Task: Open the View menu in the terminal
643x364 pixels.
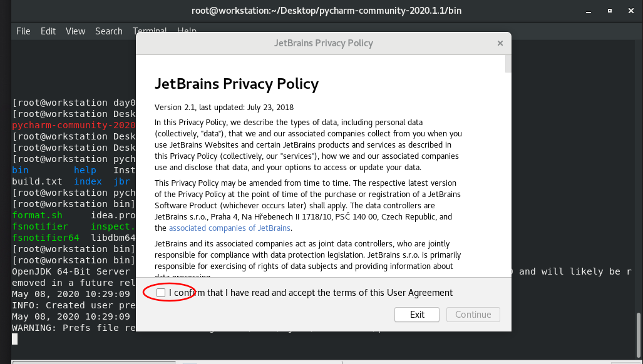Action: pos(76,31)
